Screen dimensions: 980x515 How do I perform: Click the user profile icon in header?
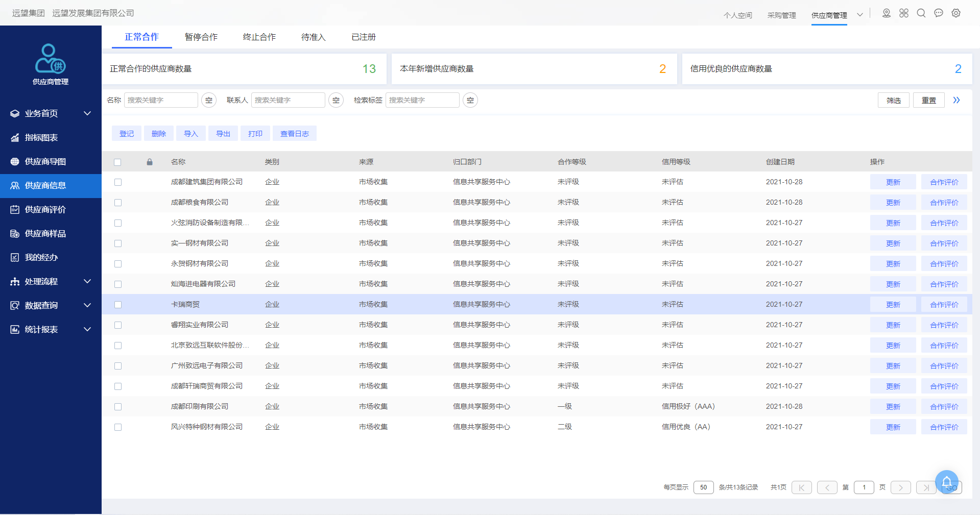[x=887, y=13]
